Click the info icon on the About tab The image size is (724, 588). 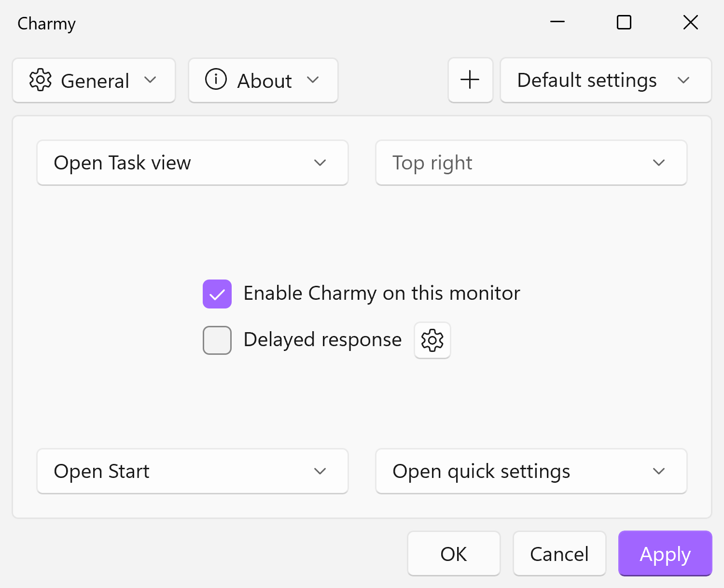pyautogui.click(x=216, y=80)
